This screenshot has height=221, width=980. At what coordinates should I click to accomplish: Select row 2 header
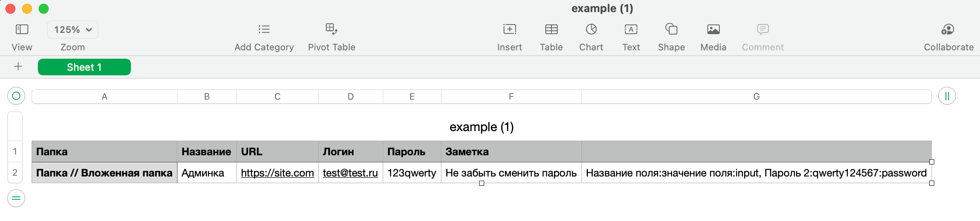(15, 173)
